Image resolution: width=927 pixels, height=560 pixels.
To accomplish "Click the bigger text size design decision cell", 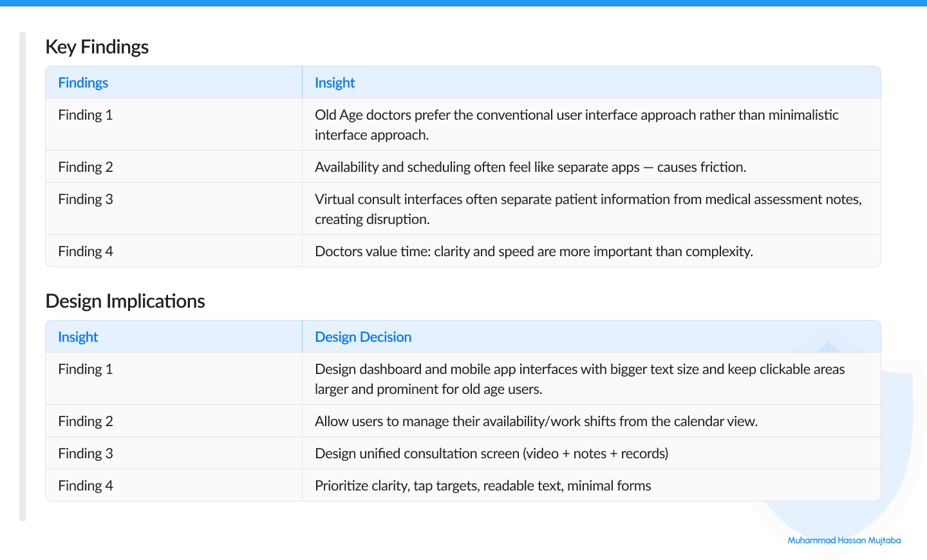I will tap(579, 378).
